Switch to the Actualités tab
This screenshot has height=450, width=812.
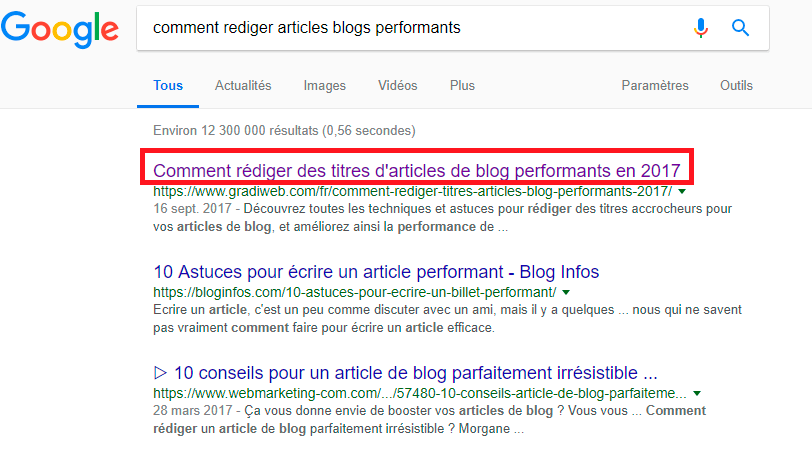[243, 86]
